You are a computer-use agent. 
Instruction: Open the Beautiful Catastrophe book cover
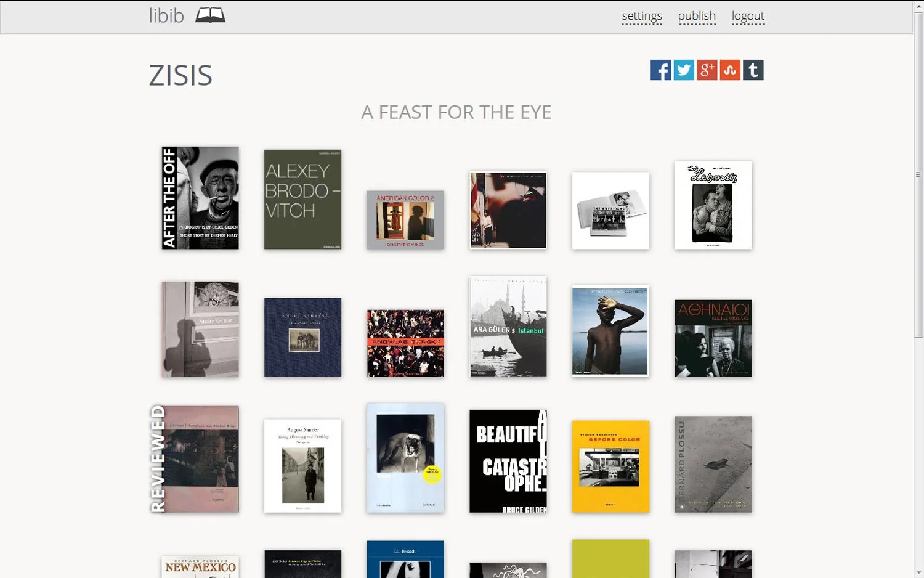(x=508, y=461)
